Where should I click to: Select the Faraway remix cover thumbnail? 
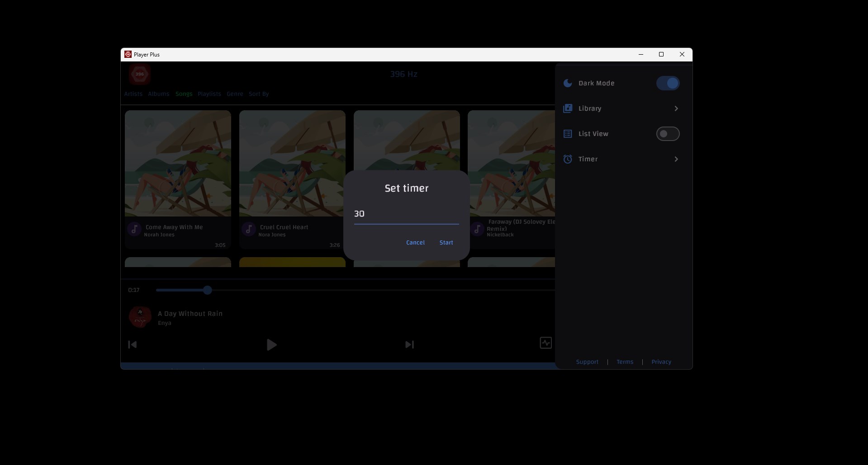(511, 163)
